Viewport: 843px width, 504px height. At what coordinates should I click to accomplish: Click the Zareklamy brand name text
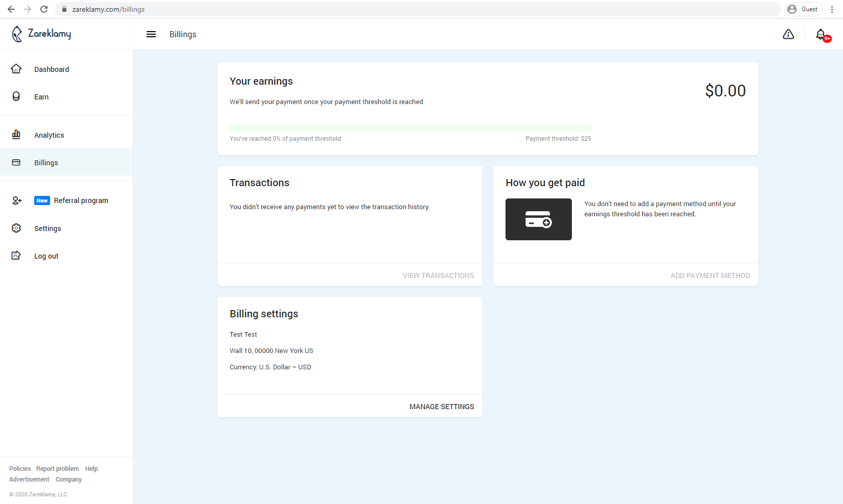[50, 34]
